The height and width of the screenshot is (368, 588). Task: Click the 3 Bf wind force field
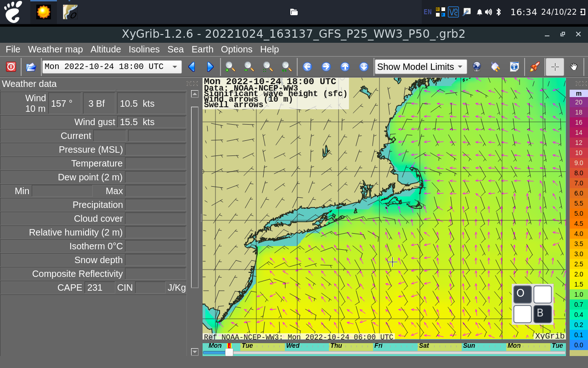coord(99,103)
